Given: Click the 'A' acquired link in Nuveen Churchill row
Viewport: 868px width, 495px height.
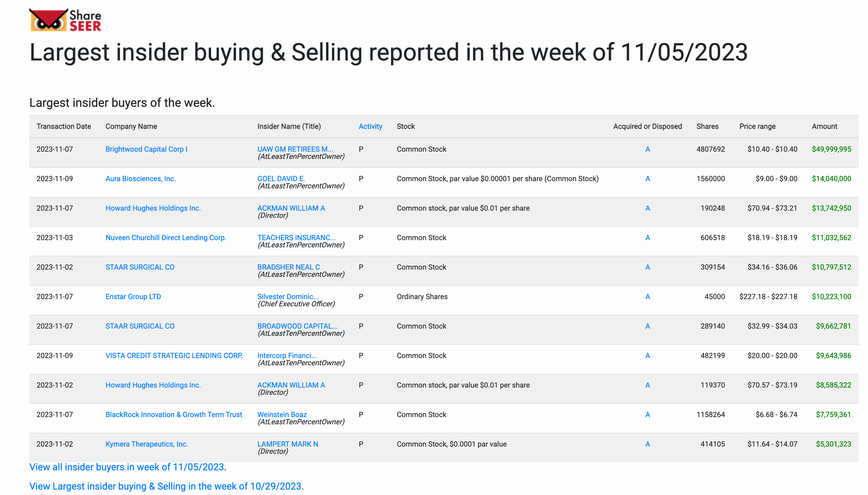Looking at the screenshot, I should (x=647, y=238).
